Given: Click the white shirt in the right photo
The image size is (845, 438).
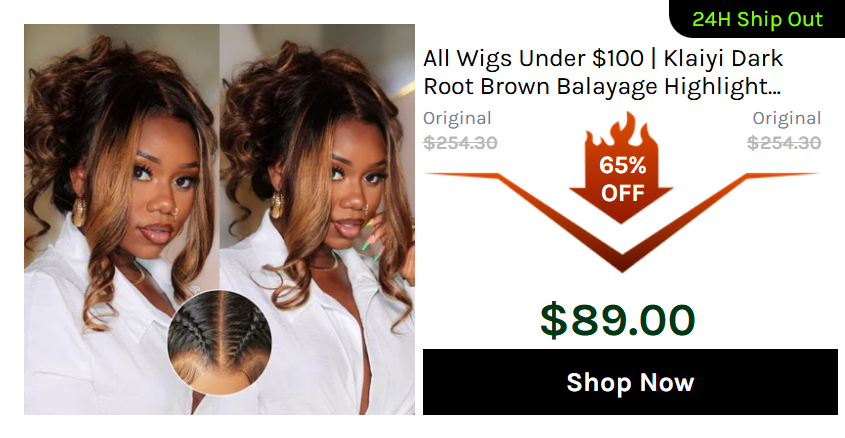Looking at the screenshot, I should [302, 345].
